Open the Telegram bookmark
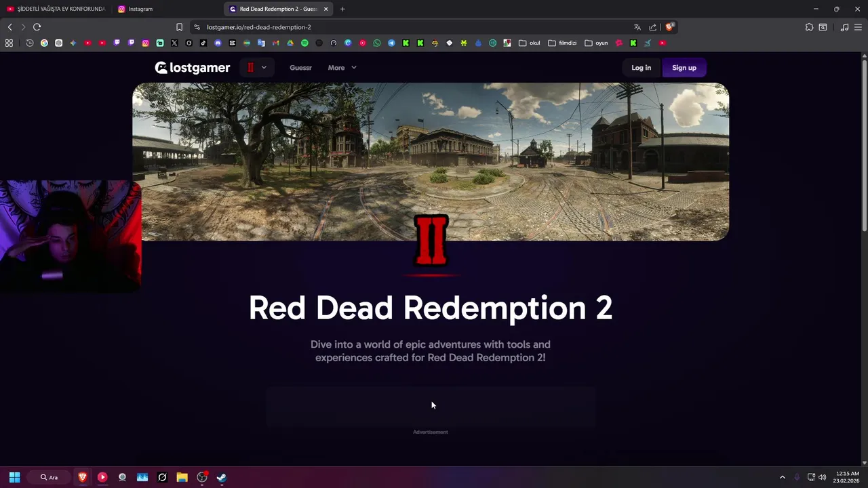The image size is (868, 488). click(391, 43)
